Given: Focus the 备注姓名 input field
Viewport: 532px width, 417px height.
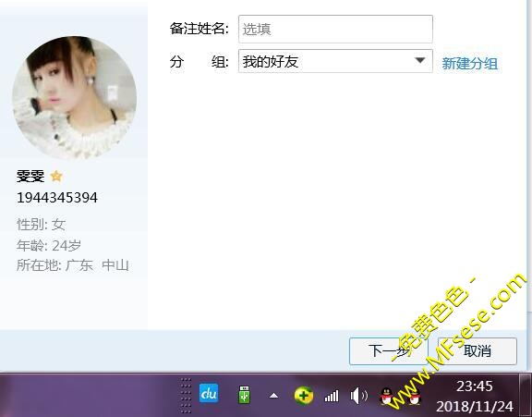Looking at the screenshot, I should [335, 30].
